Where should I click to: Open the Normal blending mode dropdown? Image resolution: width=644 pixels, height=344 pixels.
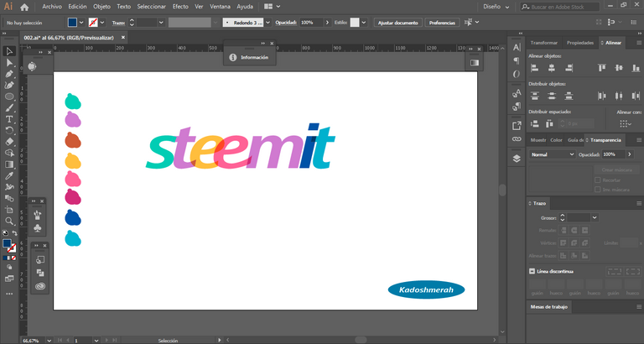click(x=552, y=154)
